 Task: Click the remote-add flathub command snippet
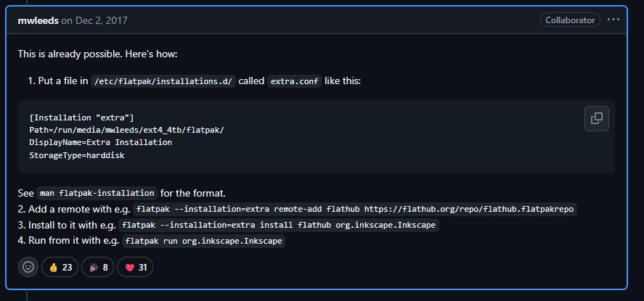[355, 209]
